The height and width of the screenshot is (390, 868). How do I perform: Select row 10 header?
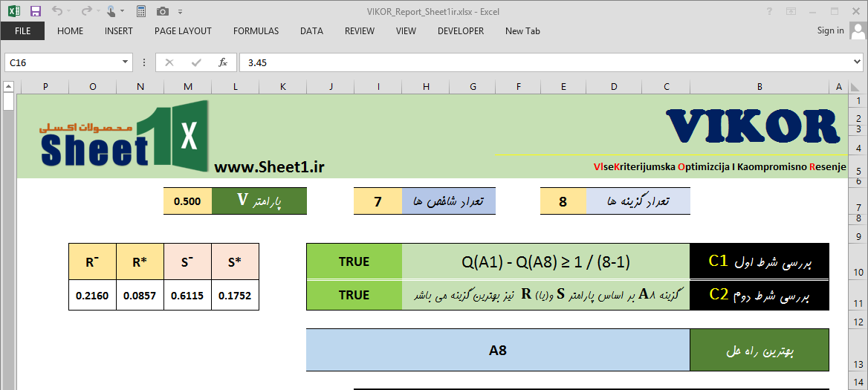[x=858, y=262]
